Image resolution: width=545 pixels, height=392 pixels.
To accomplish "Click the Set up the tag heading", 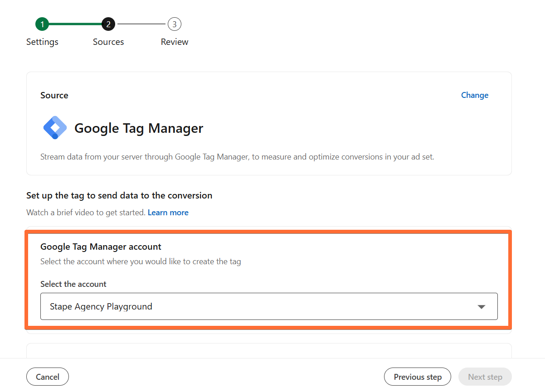I will pyautogui.click(x=119, y=195).
